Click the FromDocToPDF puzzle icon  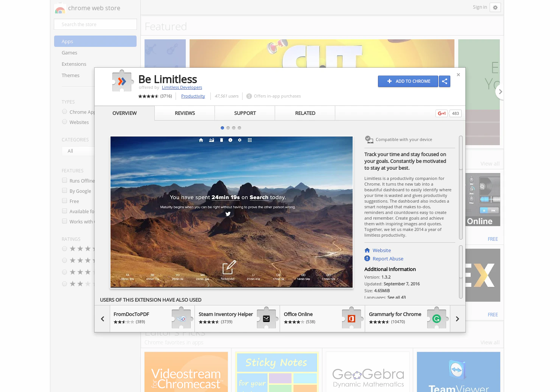click(183, 318)
